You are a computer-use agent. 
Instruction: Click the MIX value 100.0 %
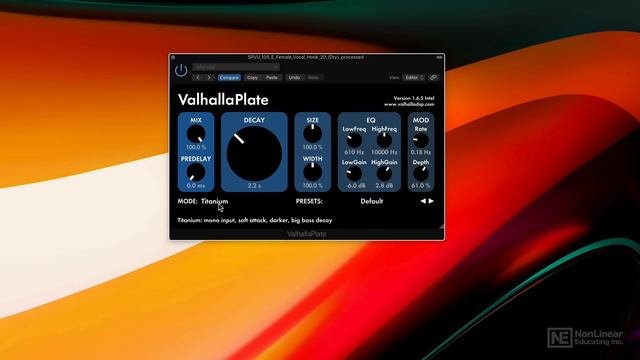click(x=196, y=147)
